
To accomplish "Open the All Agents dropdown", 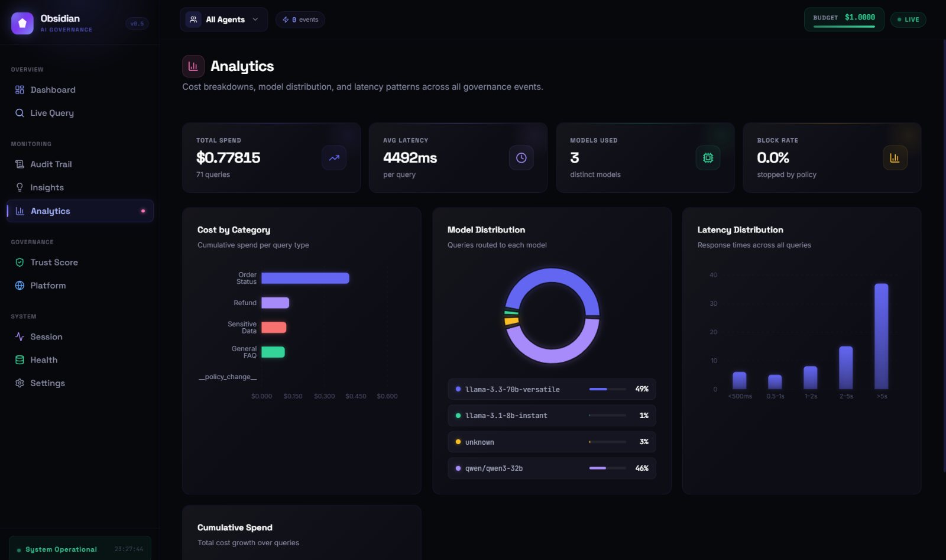I will [x=223, y=20].
